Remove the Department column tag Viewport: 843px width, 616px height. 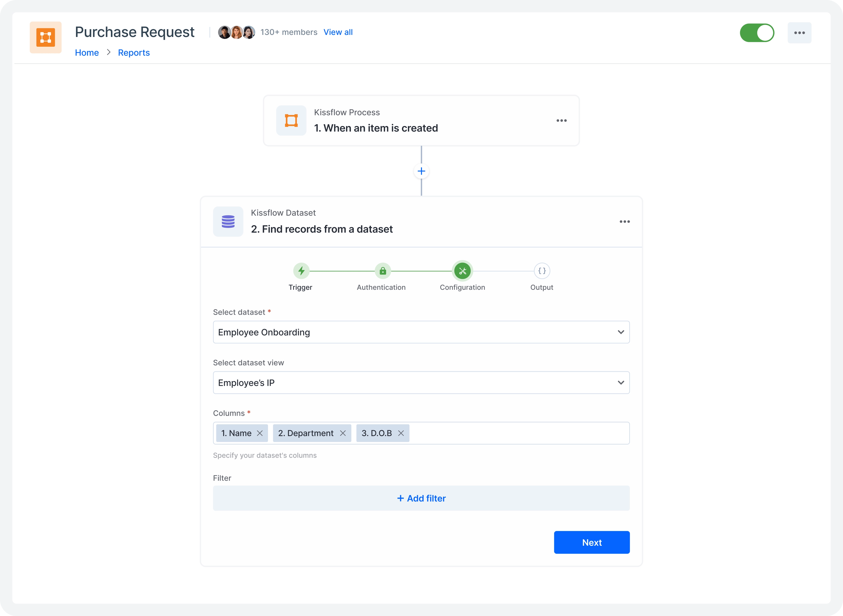coord(344,433)
